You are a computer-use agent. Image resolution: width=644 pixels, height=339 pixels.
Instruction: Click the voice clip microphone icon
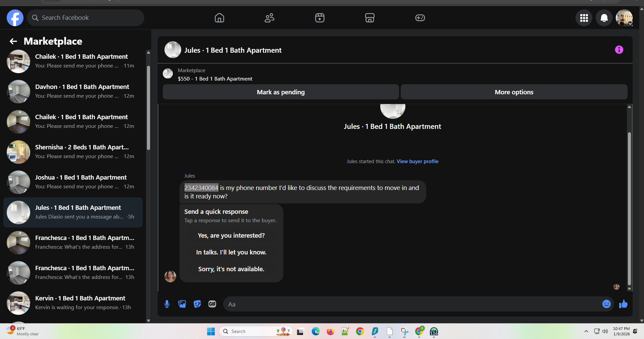(x=167, y=304)
